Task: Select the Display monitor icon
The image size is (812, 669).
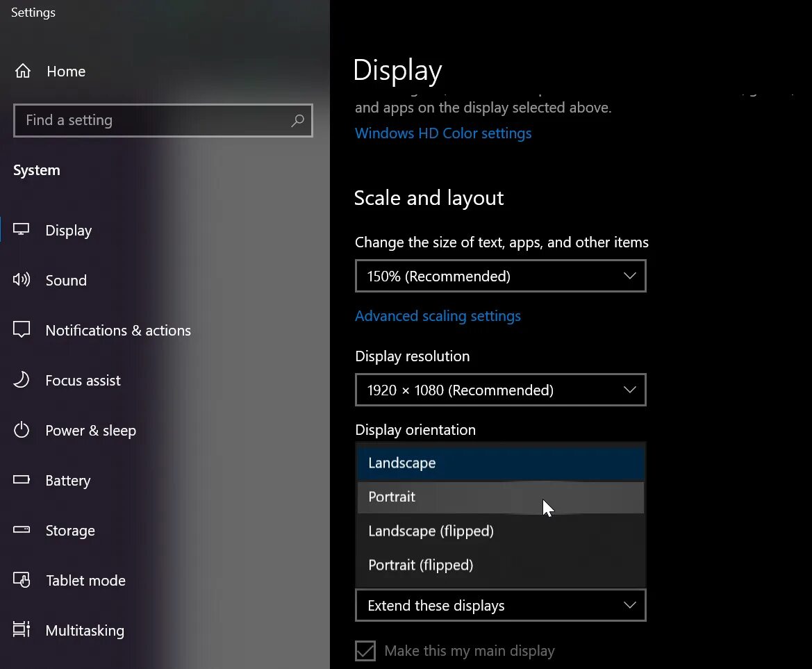Action: 22,229
